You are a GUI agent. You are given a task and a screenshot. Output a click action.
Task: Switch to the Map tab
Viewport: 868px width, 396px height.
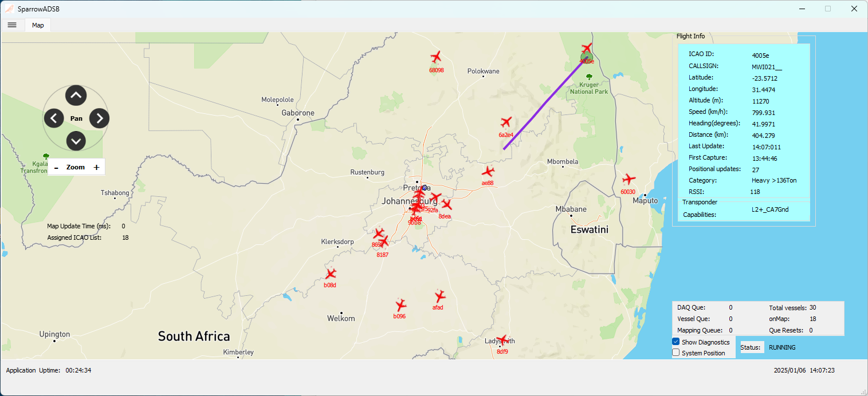(38, 25)
